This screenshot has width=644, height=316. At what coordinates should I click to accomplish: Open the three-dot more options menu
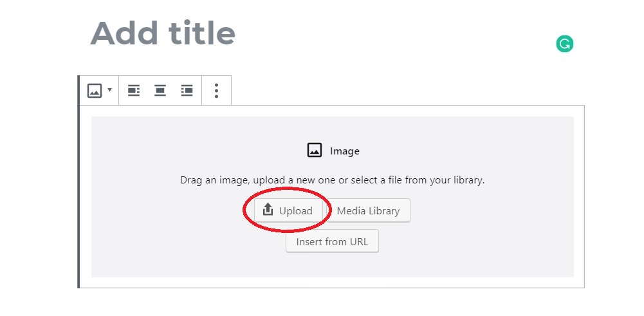(216, 91)
